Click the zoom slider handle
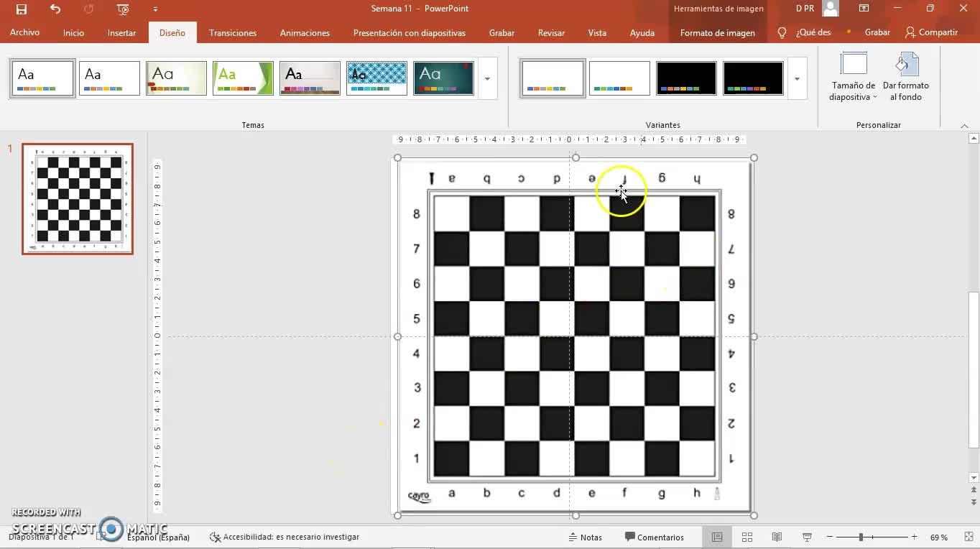This screenshot has width=980, height=549. point(861,537)
